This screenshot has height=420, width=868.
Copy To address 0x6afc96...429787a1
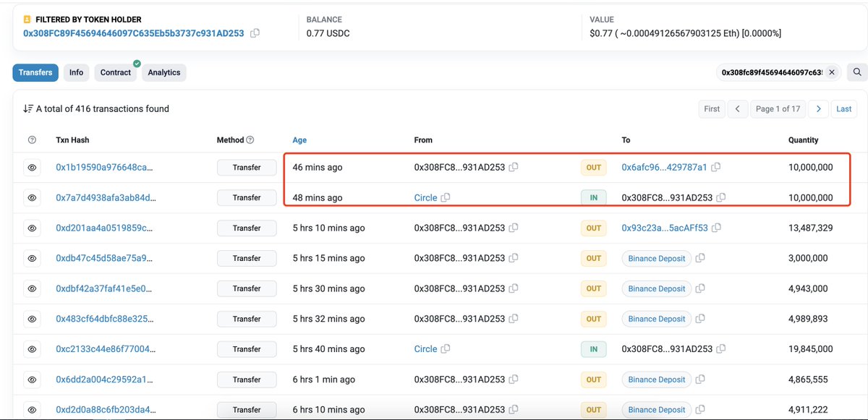(715, 167)
